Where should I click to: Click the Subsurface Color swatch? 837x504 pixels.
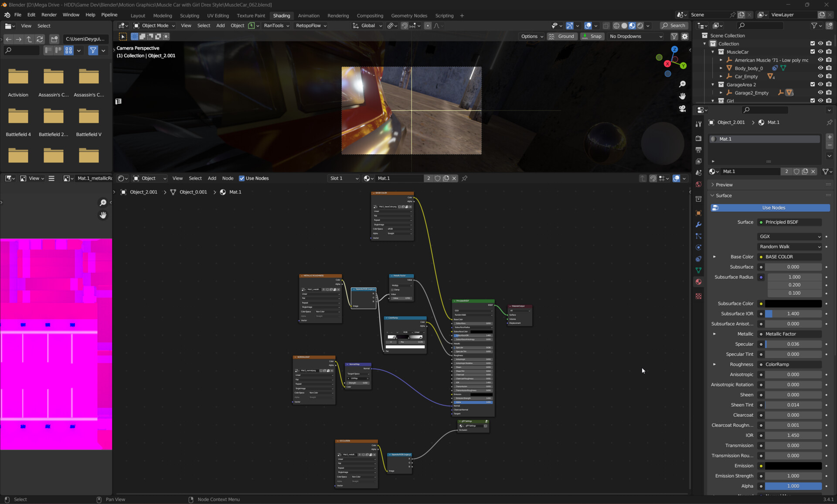click(793, 303)
